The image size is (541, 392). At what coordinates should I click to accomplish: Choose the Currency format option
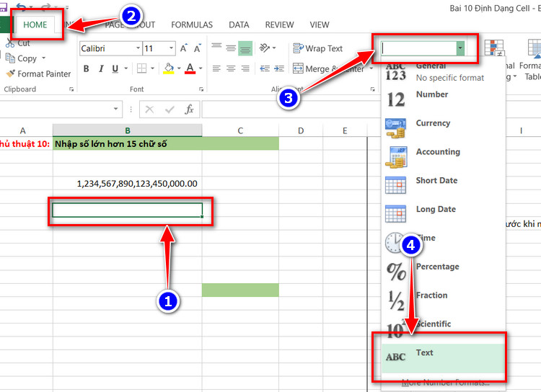tap(444, 128)
